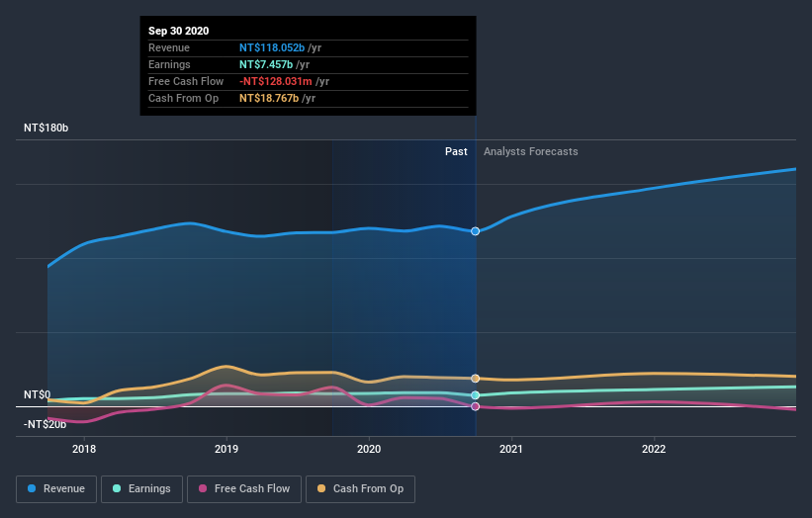Viewport: 812px width, 518px height.
Task: Click the Free Cash Flow label in tooltip
Action: point(186,81)
